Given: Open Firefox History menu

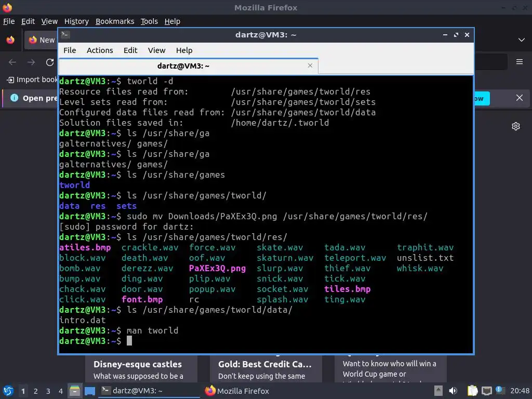Looking at the screenshot, I should [x=76, y=21].
